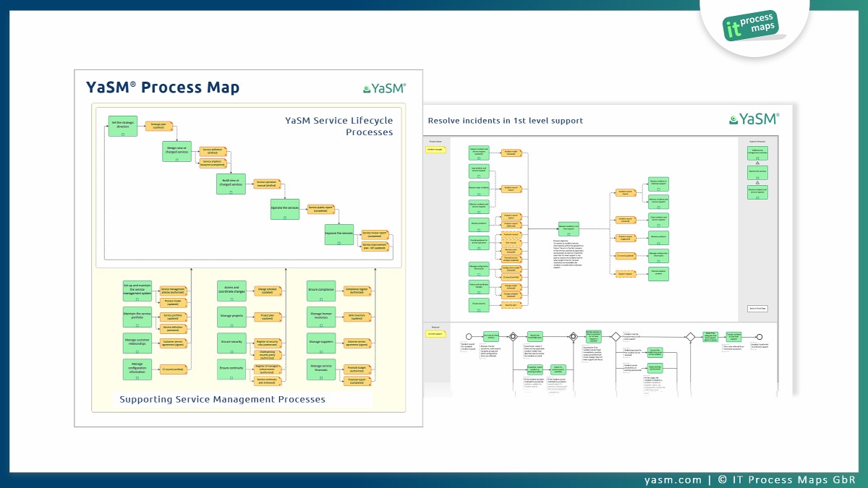
Task: Open 'Manage service financials' process box
Action: [x=322, y=369]
